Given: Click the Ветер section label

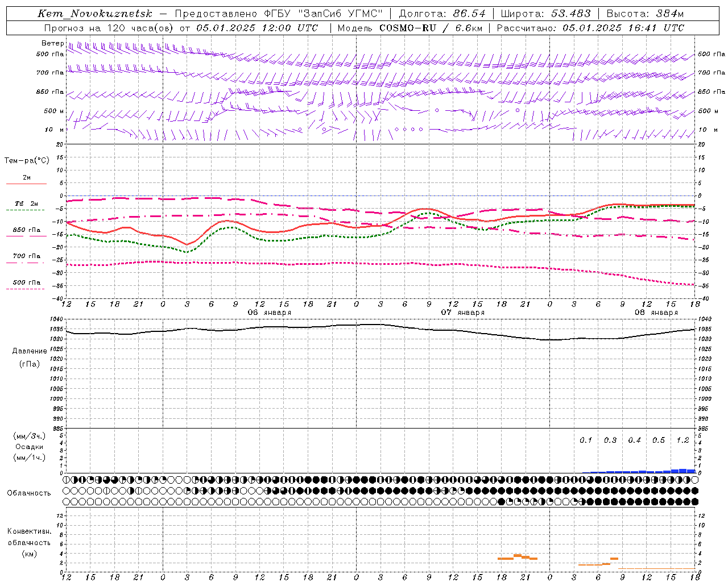Looking at the screenshot, I should tap(52, 43).
